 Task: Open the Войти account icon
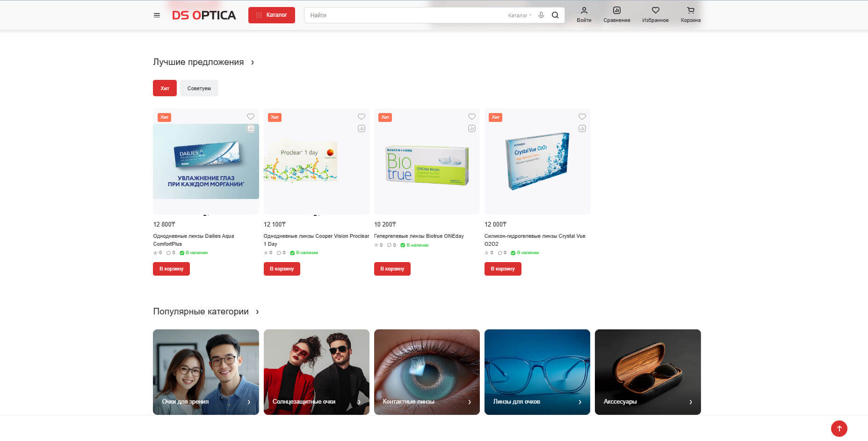(584, 14)
